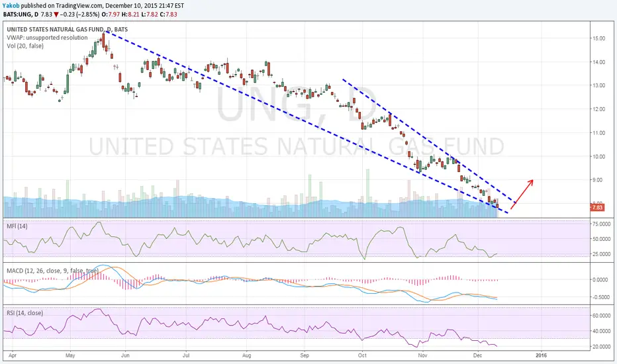Click the Vol (20, false) indicator label
This screenshot has height=364, width=617.
pos(25,46)
